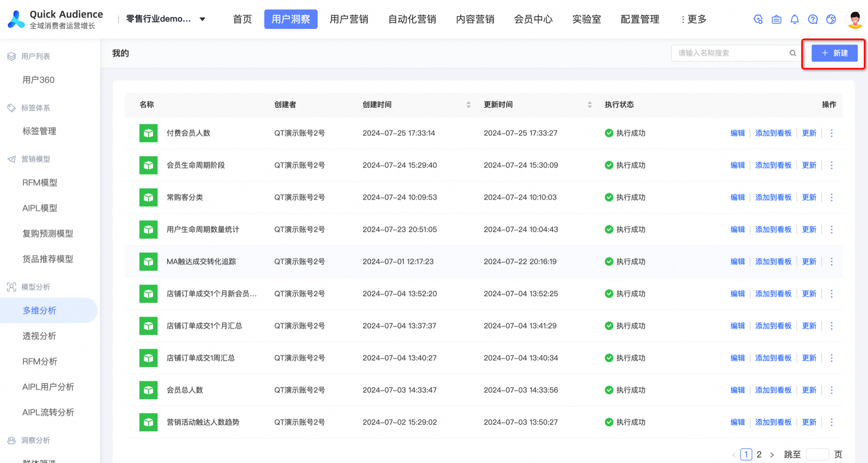
Task: Open the 营销活动触达人数趋势 analysis name
Action: [x=203, y=422]
